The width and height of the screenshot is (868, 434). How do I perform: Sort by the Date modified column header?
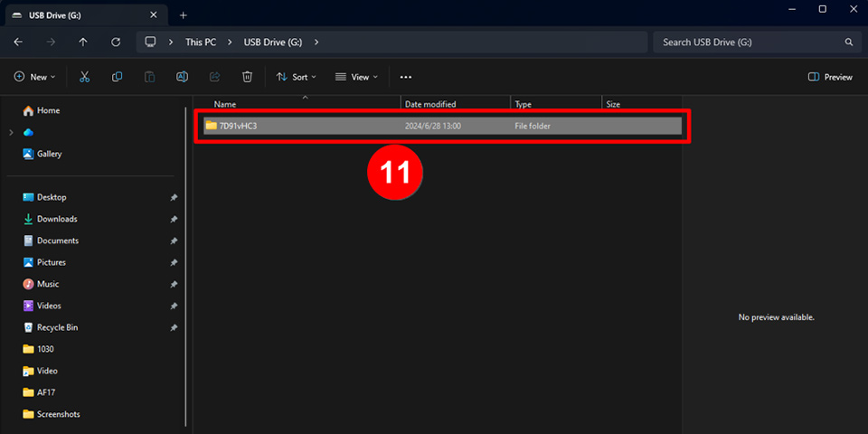430,105
